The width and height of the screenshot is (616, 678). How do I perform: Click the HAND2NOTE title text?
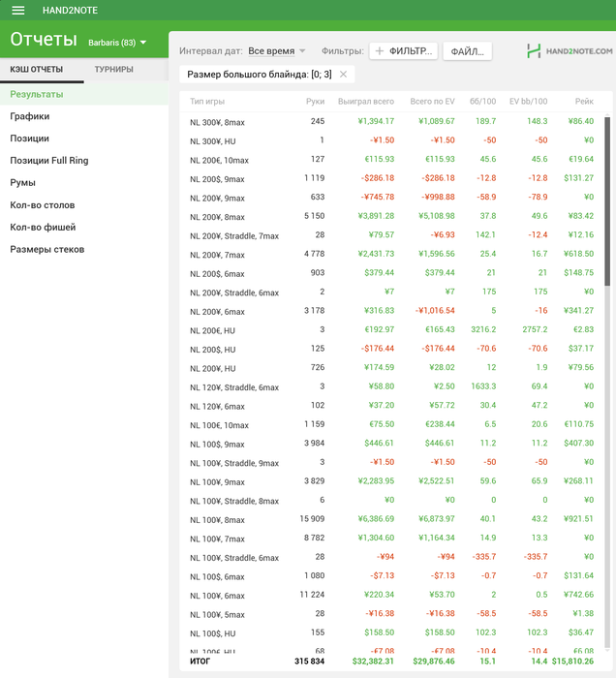70,10
